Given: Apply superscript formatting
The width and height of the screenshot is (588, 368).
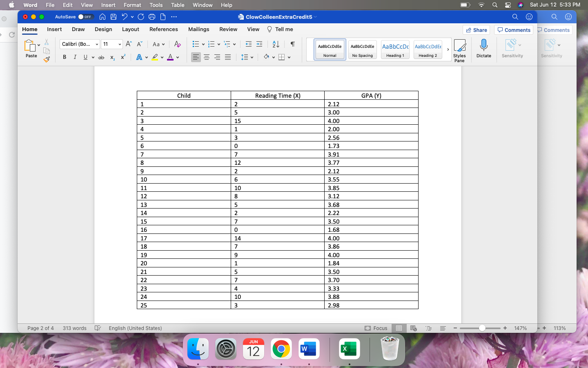Looking at the screenshot, I should [123, 57].
